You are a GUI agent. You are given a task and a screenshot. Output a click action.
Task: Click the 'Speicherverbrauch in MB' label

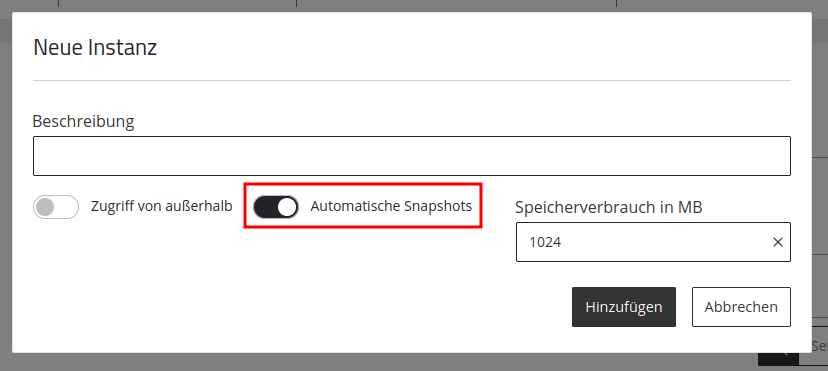click(x=609, y=207)
